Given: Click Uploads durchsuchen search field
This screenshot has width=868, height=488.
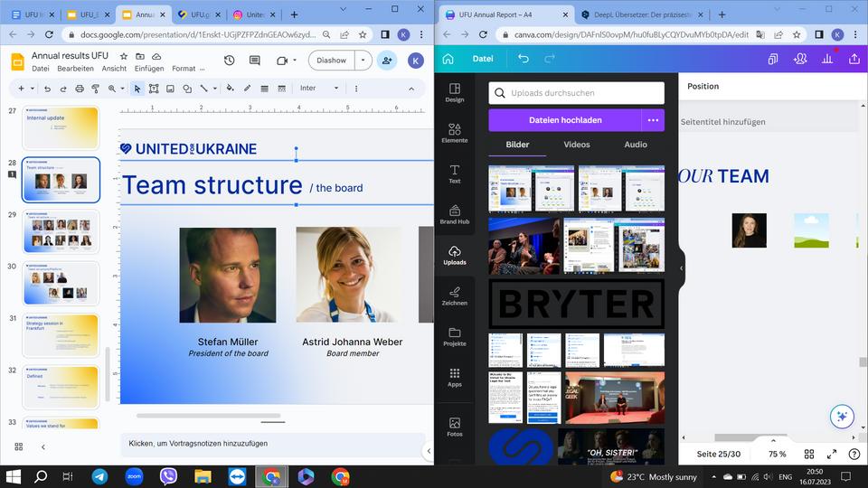Looking at the screenshot, I should [x=576, y=93].
